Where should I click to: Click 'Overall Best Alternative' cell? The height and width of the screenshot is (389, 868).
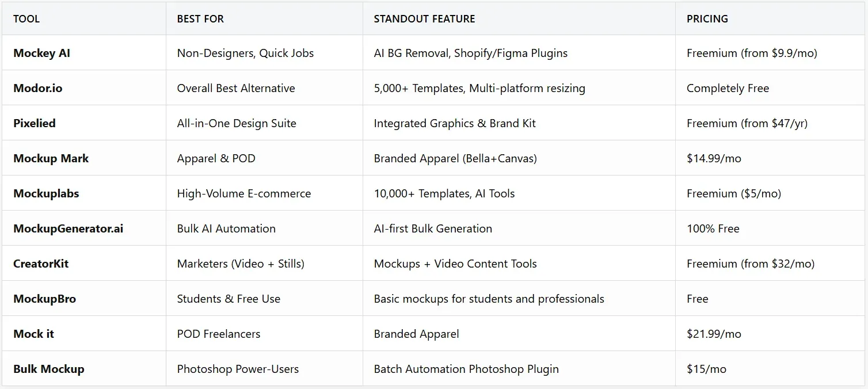pos(236,88)
